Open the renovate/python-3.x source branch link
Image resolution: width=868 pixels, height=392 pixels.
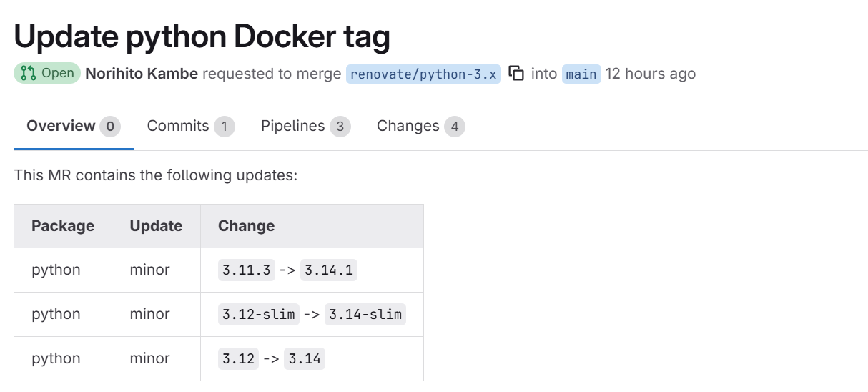click(x=423, y=74)
